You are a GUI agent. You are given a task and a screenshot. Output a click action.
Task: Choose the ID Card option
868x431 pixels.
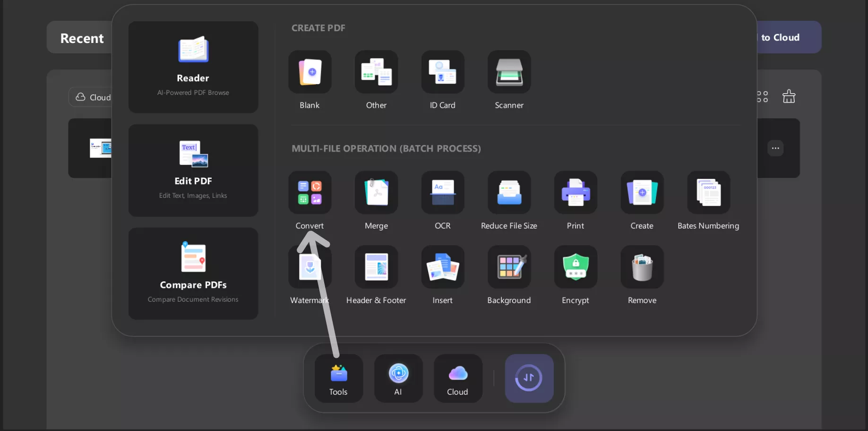tap(442, 72)
